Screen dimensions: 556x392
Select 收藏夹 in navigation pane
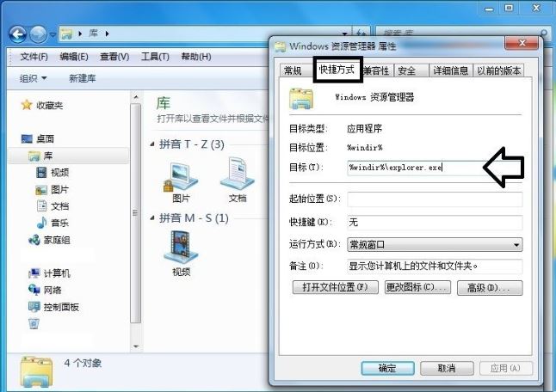click(x=50, y=105)
